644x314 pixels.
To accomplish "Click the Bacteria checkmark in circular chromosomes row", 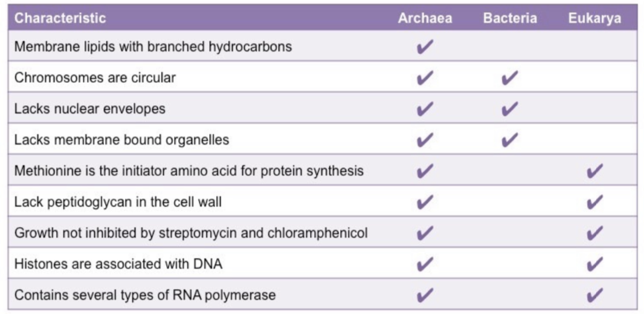I will [510, 78].
